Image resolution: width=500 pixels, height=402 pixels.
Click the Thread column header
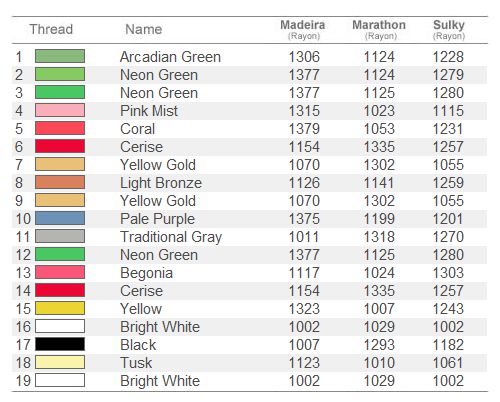51,29
